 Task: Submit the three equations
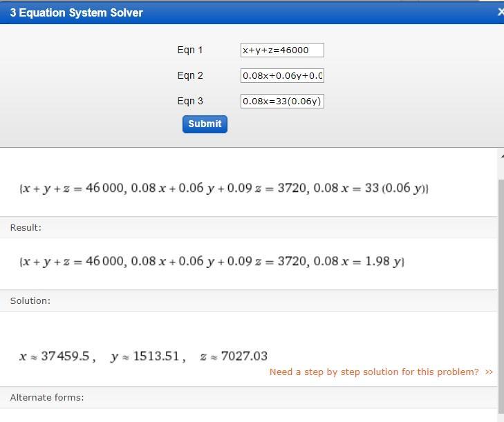point(205,124)
